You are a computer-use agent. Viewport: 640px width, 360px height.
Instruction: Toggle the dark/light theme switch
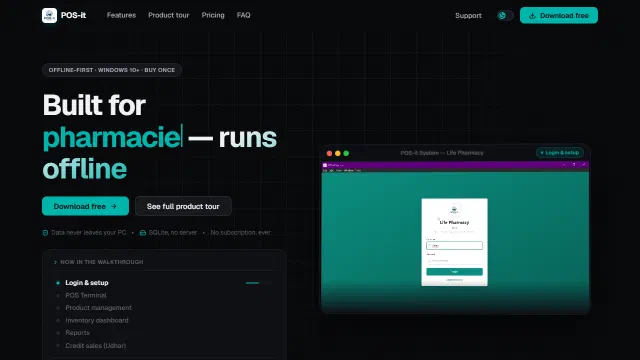[x=505, y=16]
